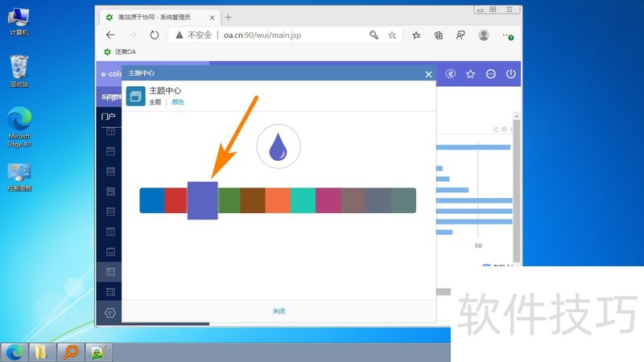The height and width of the screenshot is (362, 644).
Task: Open the Control Panel desktop icon
Action: click(x=19, y=177)
